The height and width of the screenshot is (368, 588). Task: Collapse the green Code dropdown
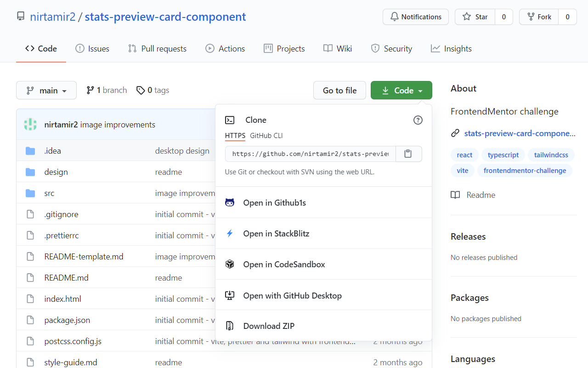pos(401,90)
